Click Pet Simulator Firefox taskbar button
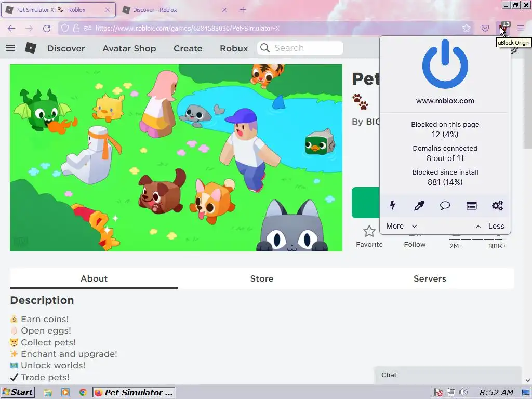 click(x=134, y=392)
